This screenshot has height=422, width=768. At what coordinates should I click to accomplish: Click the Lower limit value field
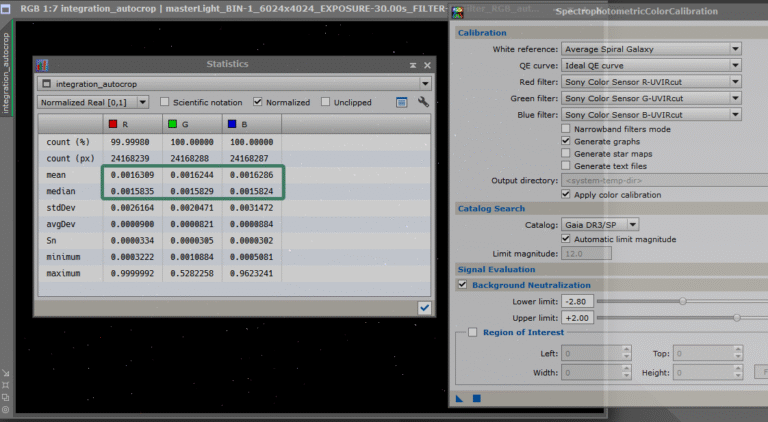pyautogui.click(x=577, y=301)
